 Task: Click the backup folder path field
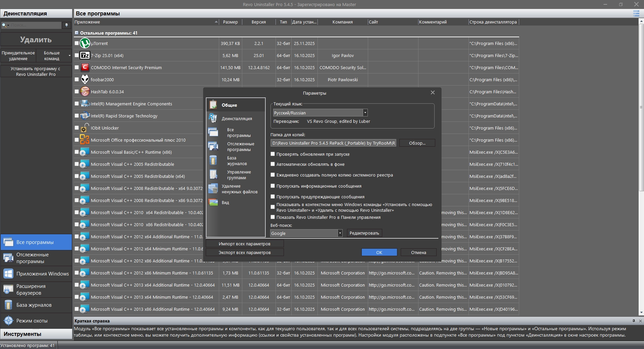(333, 143)
